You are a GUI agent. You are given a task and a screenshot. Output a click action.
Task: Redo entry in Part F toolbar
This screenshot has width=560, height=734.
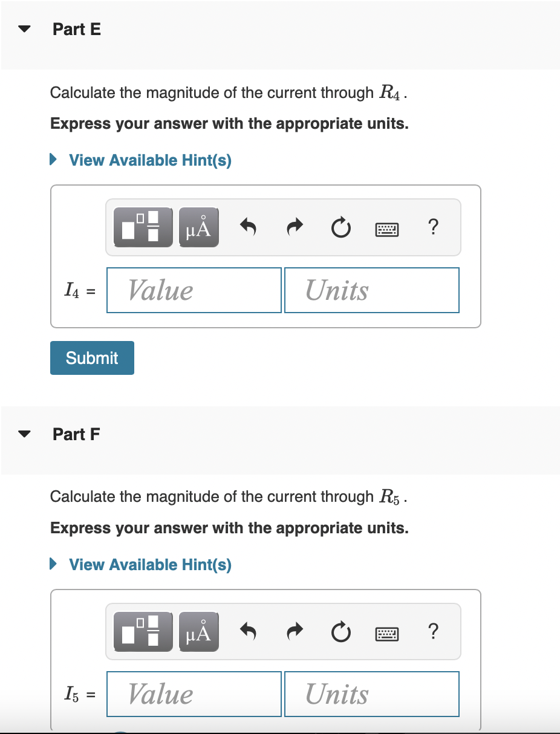coord(293,632)
